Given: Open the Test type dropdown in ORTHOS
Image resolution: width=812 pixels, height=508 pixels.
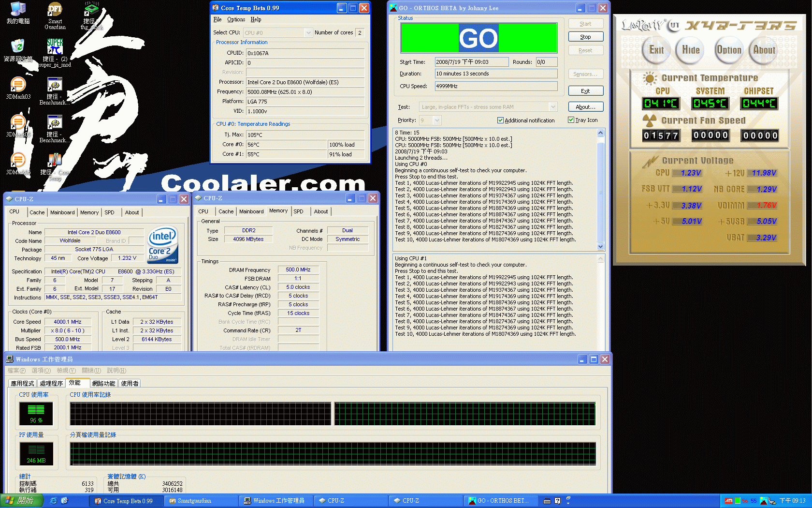Looking at the screenshot, I should [x=553, y=107].
